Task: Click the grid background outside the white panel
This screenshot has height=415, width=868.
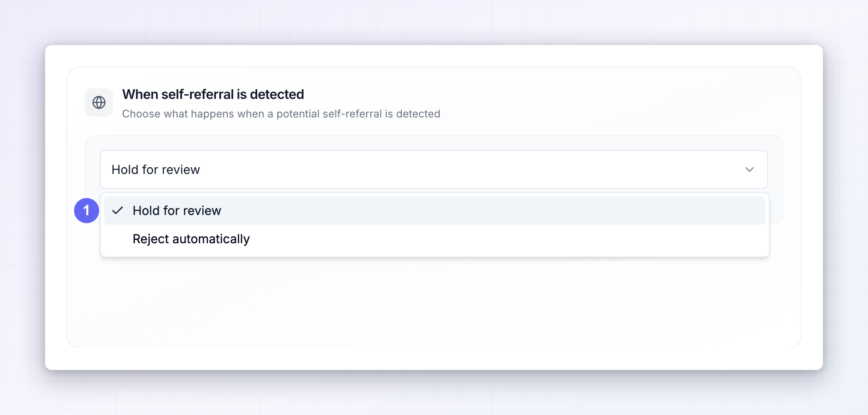Action: point(434,22)
